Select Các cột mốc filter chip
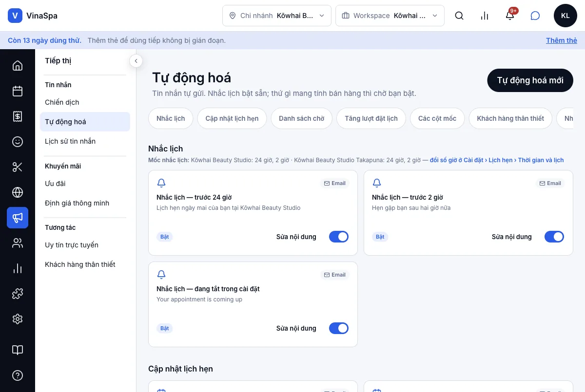Viewport: 585px width, 392px height. (437, 118)
